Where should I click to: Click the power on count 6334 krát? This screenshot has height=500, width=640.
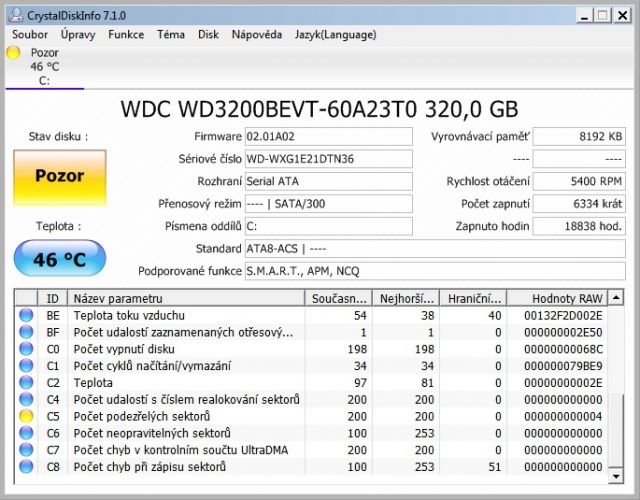(579, 204)
